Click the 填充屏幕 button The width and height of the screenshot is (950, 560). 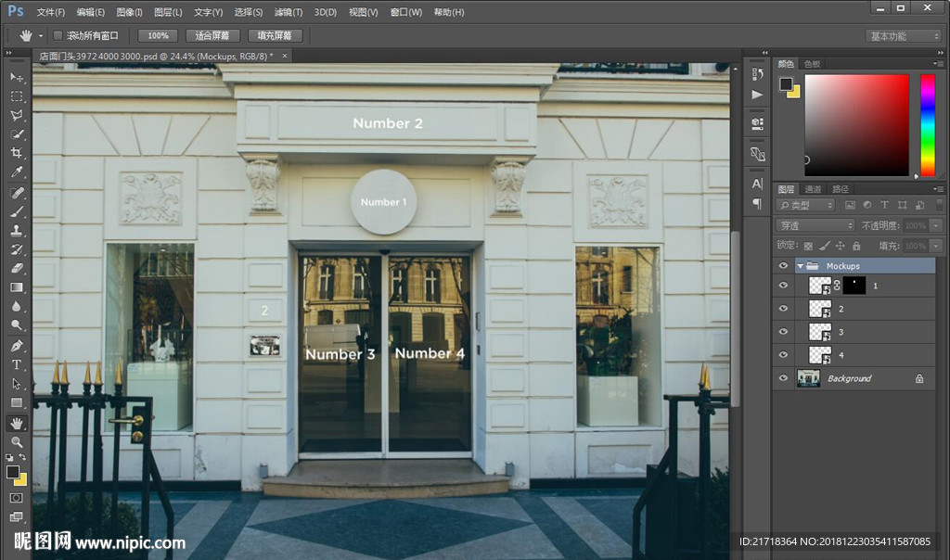tap(275, 36)
